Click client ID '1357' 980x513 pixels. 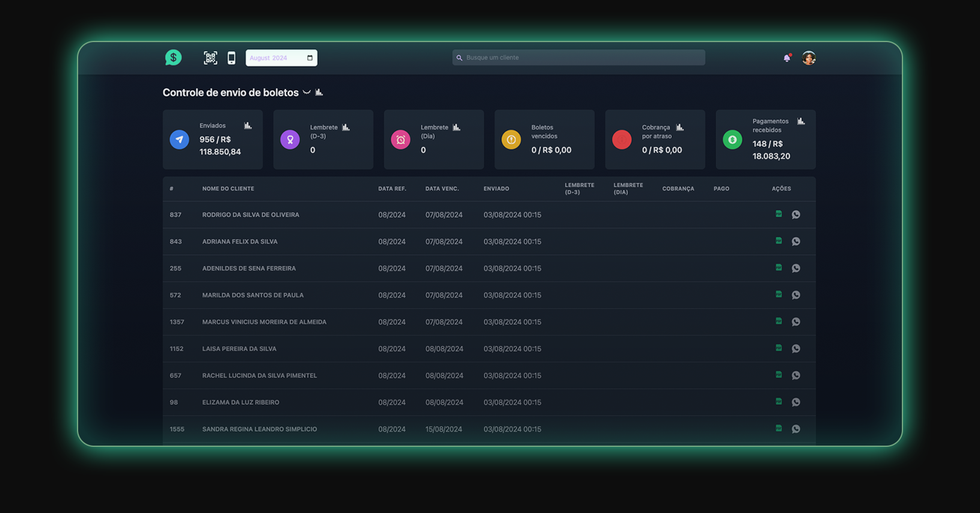coord(177,322)
